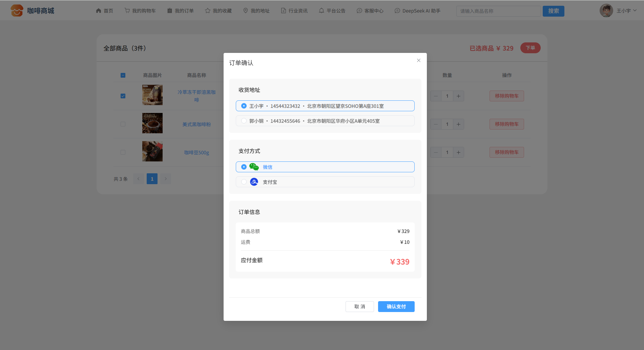Open the DeepSeek AI assistant

pos(417,11)
